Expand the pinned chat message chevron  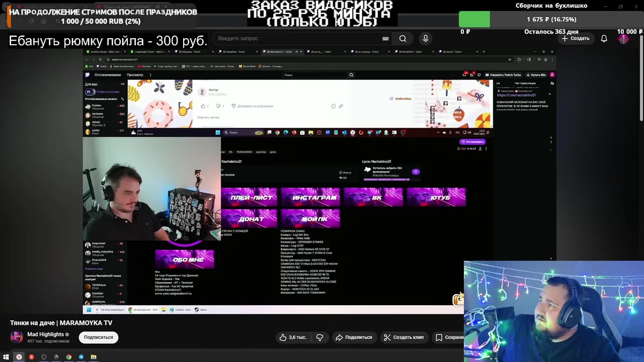coord(549,94)
